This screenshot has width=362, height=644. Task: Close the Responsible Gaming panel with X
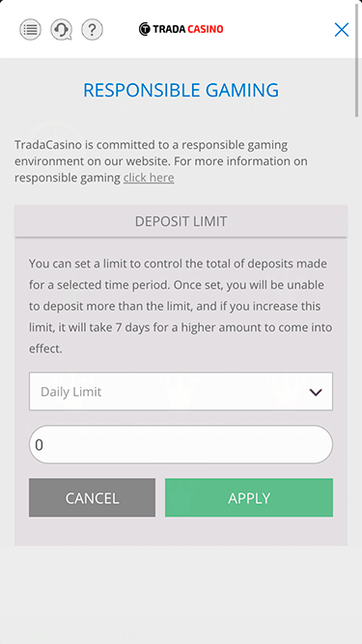pos(342,30)
